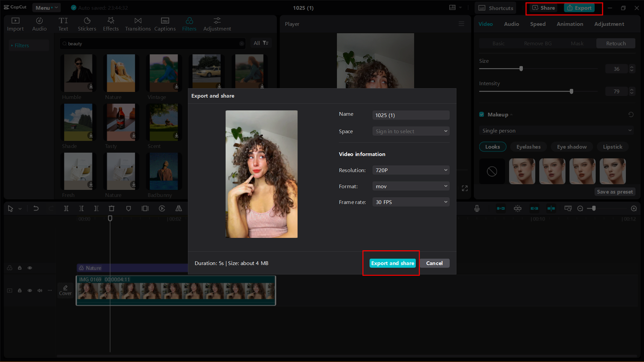Viewport: 644px width, 362px height.
Task: Click Save as preset
Action: click(x=615, y=192)
